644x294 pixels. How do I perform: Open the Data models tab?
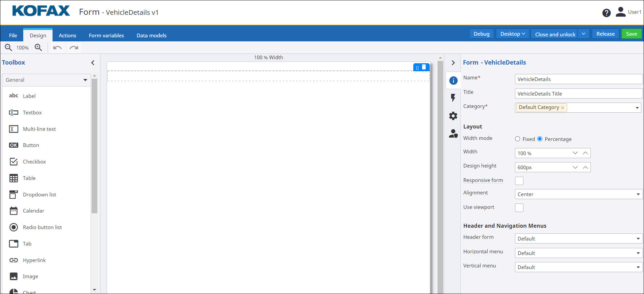(x=151, y=35)
